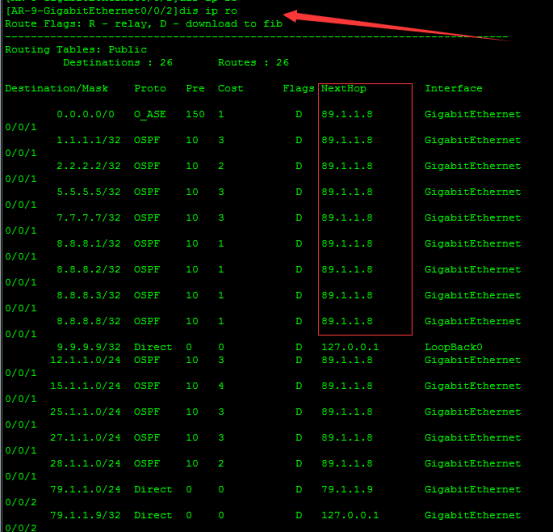Click destination 25.1.1.0/24
554x532 pixels.
pyautogui.click(x=86, y=412)
